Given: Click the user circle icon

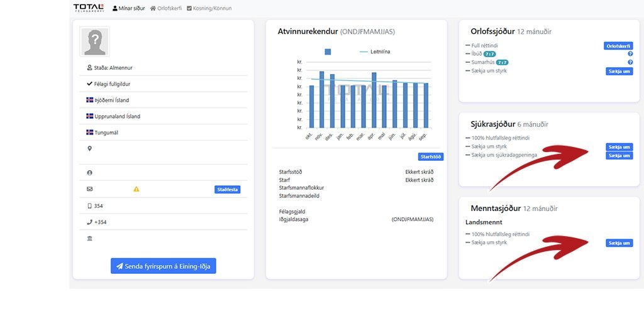Looking at the screenshot, I should (x=89, y=173).
